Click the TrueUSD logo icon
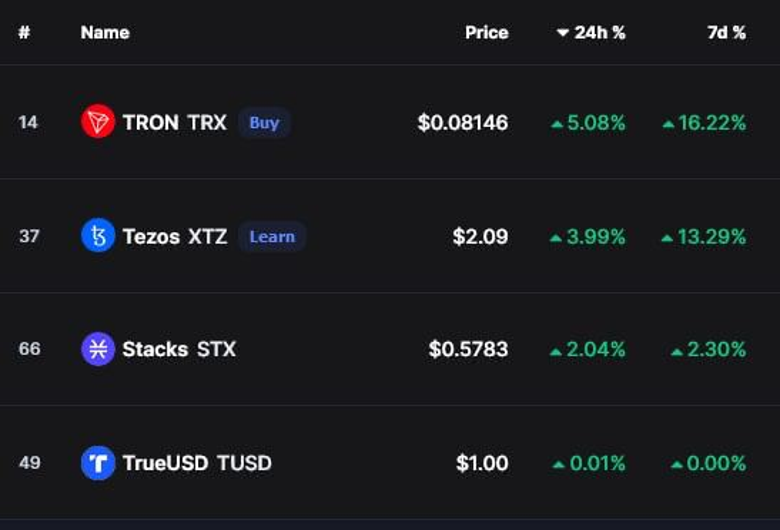Viewport: 780px width, 530px height. click(x=98, y=463)
